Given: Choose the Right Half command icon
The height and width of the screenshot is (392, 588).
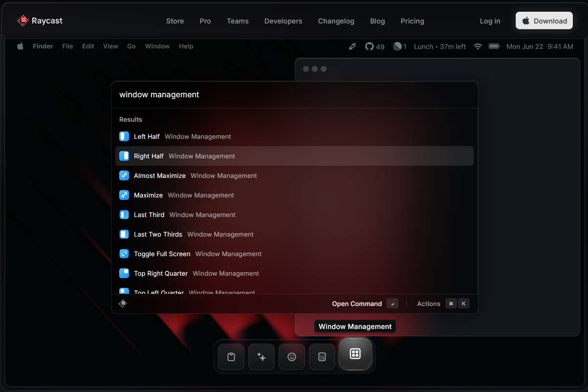Looking at the screenshot, I should [x=124, y=156].
